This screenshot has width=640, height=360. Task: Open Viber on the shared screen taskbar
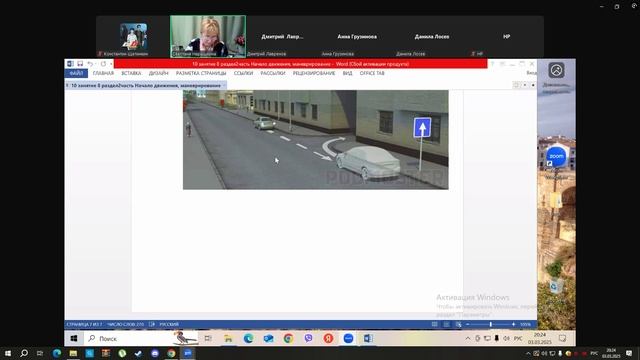pyautogui.click(x=308, y=338)
